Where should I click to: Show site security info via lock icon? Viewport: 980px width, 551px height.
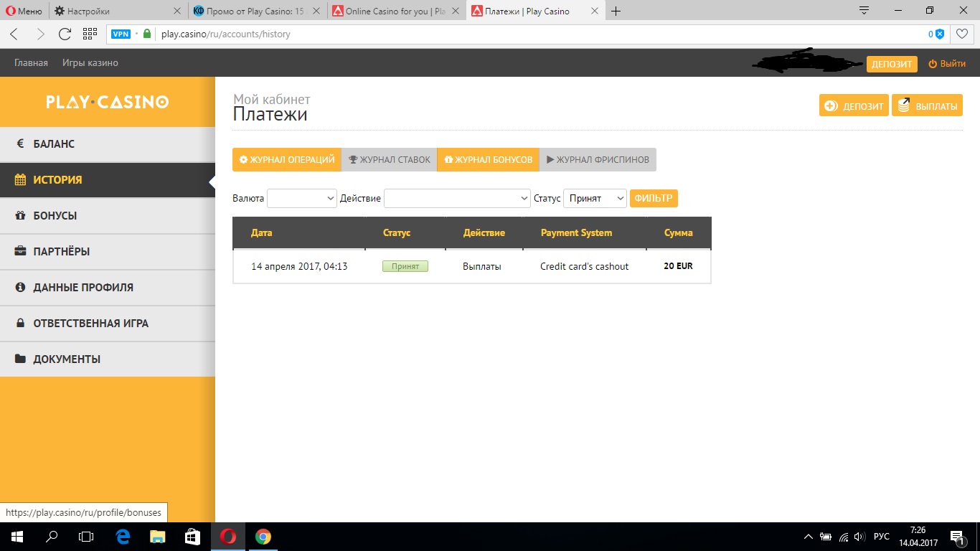point(147,34)
